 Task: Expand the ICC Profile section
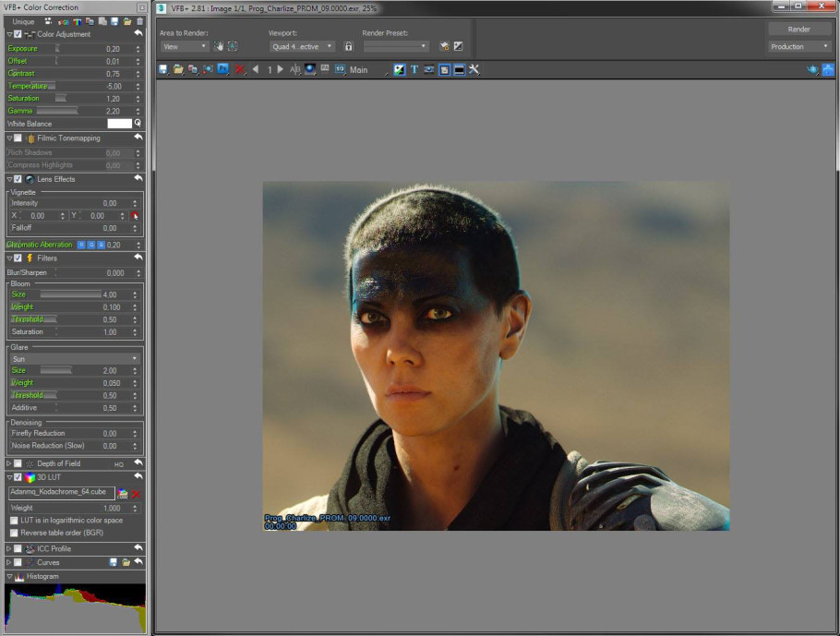[x=9, y=548]
